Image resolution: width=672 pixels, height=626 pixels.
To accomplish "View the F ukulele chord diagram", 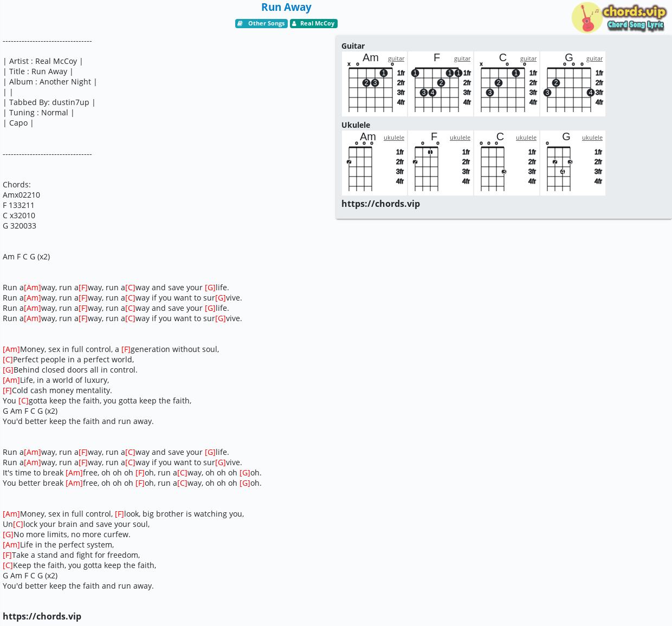I will (441, 163).
